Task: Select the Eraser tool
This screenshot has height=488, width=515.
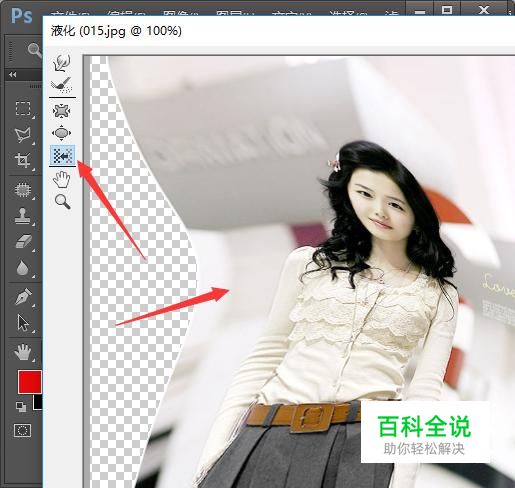Action: click(x=23, y=241)
